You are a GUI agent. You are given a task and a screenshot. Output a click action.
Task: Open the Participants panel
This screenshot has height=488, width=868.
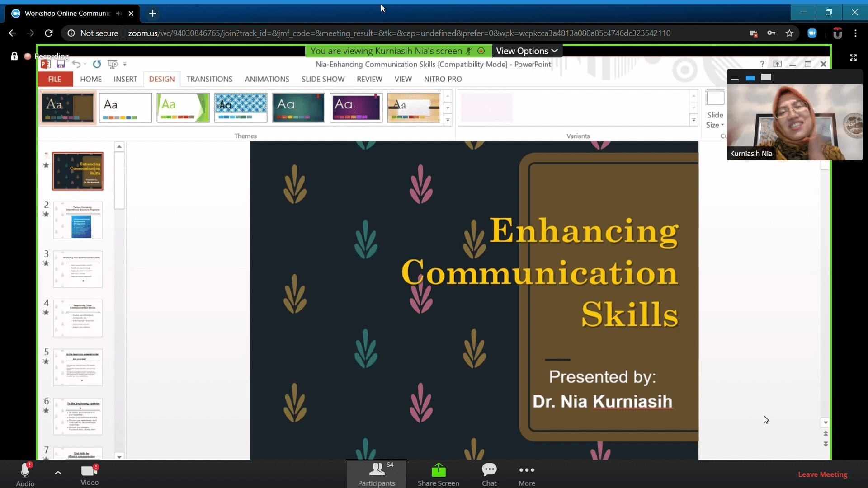(x=376, y=474)
